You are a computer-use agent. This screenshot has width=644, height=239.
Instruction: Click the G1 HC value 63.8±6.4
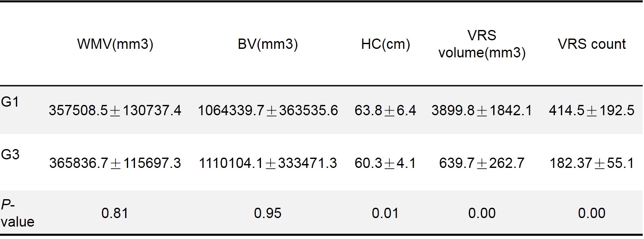[385, 111]
